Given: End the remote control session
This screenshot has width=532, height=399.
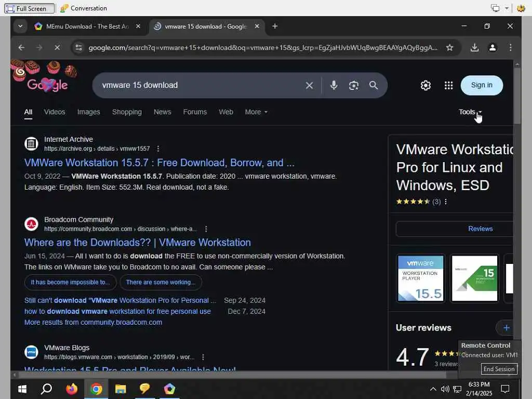Looking at the screenshot, I should (499, 369).
